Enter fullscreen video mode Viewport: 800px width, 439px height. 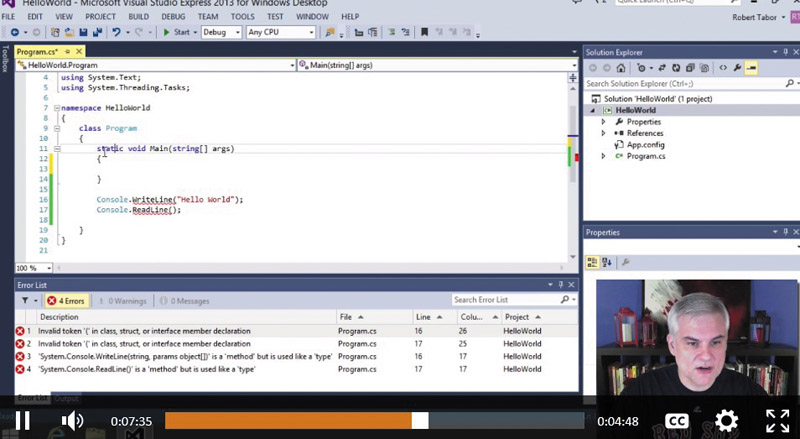[x=778, y=421]
